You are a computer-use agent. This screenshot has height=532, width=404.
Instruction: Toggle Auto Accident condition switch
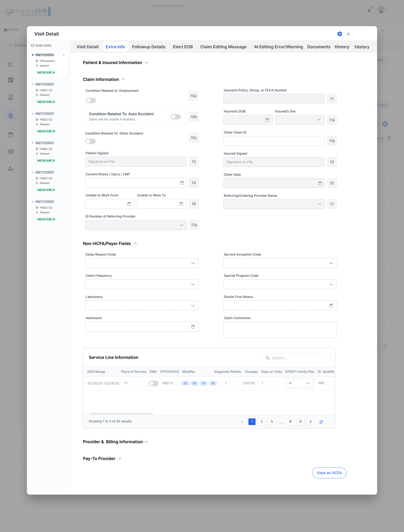pyautogui.click(x=175, y=117)
